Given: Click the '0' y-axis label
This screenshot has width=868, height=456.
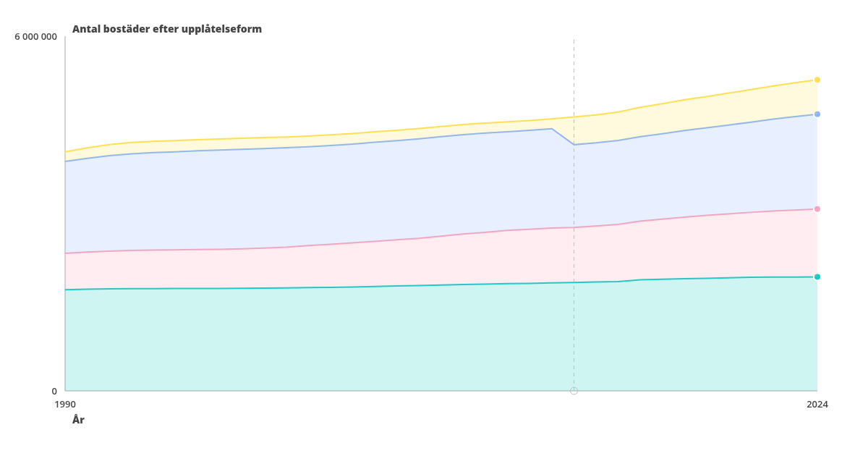Looking at the screenshot, I should 54,391.
